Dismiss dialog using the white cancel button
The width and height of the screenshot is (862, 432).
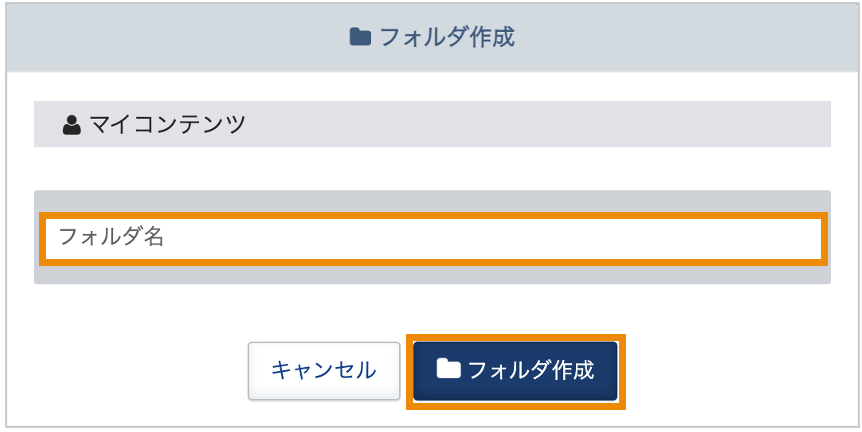[x=324, y=371]
